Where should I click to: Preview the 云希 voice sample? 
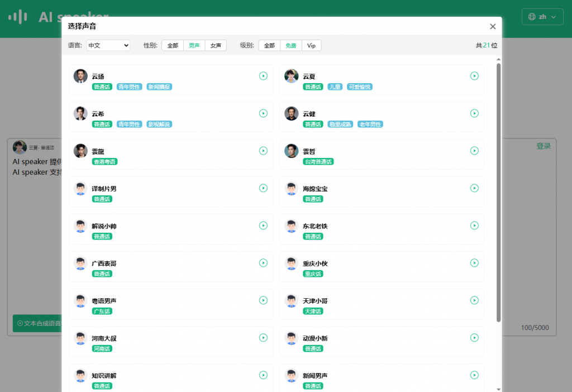[x=263, y=113]
